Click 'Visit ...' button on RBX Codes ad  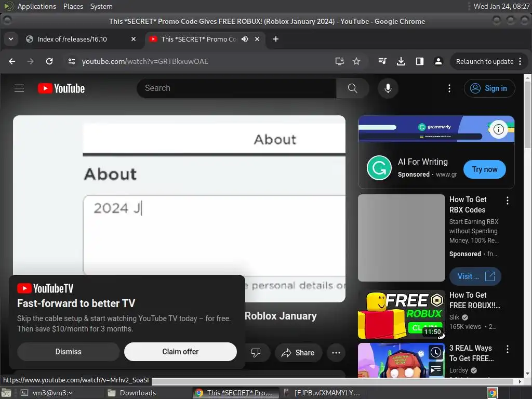pos(475,276)
